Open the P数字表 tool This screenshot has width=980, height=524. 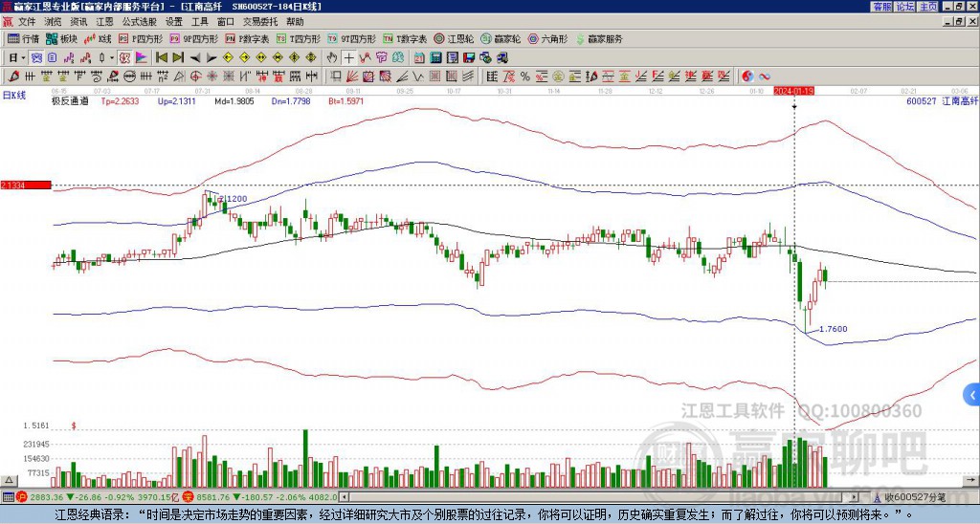247,38
